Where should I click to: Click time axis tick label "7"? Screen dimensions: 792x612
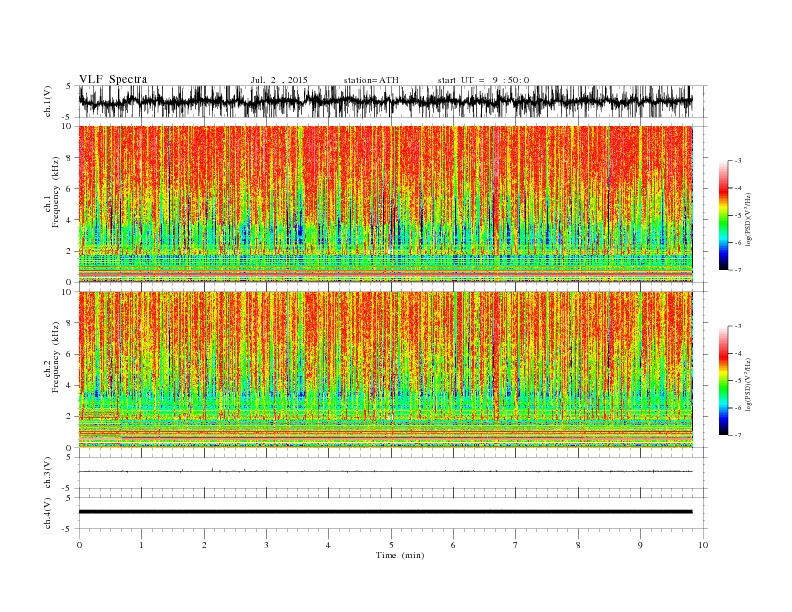(x=516, y=545)
